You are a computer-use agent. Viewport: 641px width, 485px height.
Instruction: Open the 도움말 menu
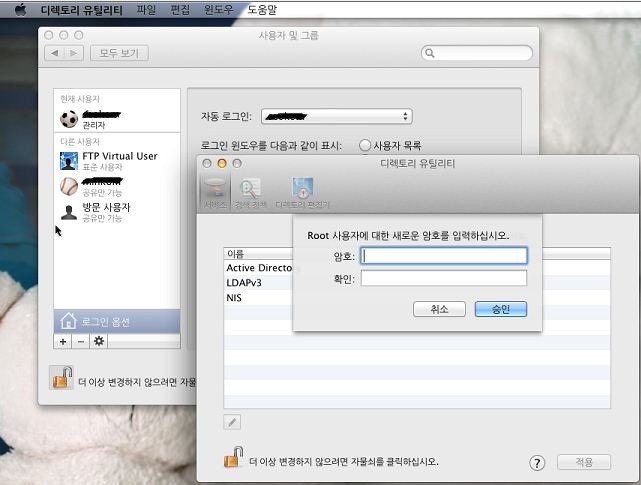coord(262,9)
